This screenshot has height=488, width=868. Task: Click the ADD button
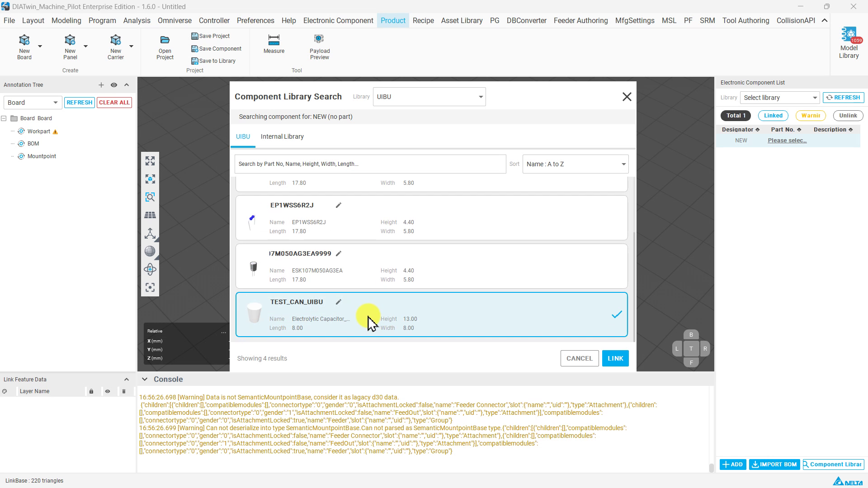point(733,465)
